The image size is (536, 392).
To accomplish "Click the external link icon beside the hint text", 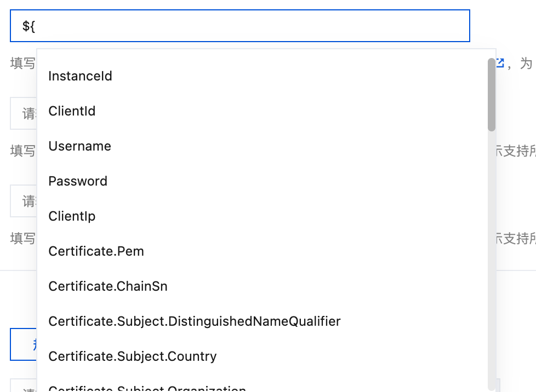I will [500, 63].
